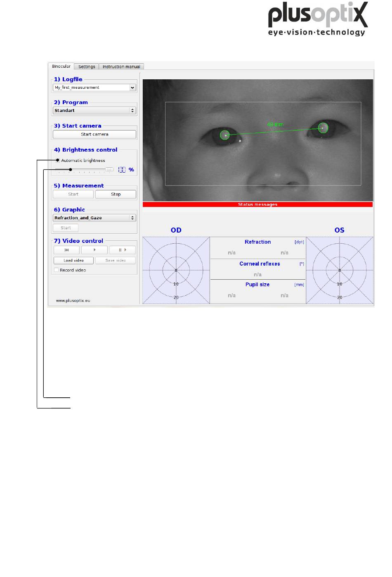Open the Instruction manual tab
Viewport: 392px width, 577px height.
(121, 66)
